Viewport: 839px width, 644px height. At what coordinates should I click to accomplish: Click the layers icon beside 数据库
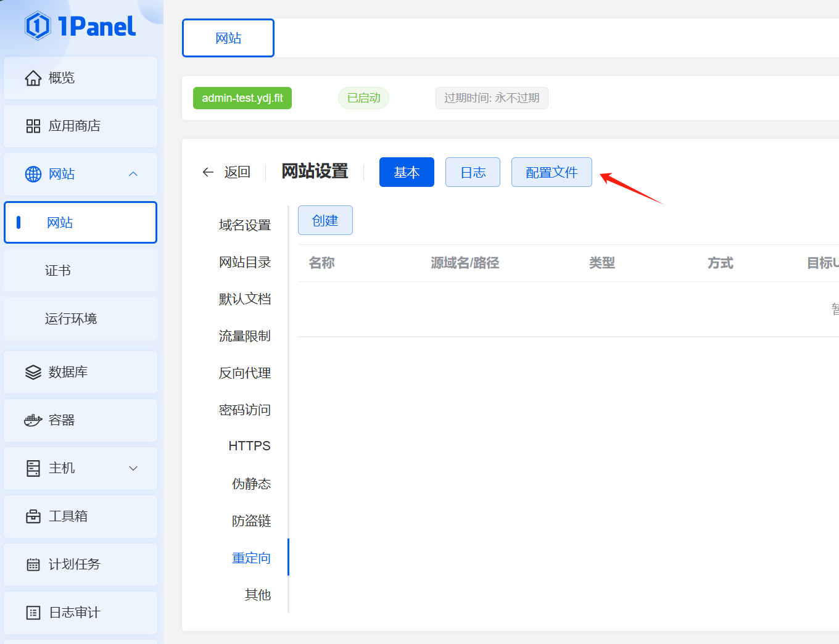point(33,372)
